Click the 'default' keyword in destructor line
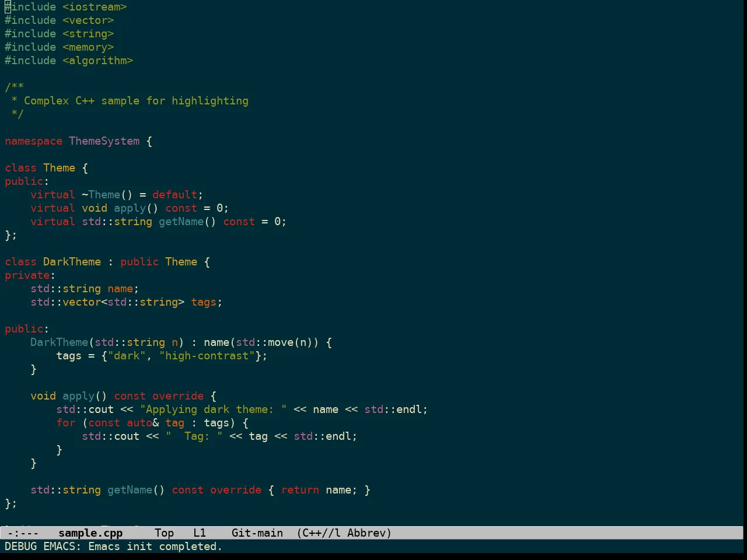 click(175, 195)
